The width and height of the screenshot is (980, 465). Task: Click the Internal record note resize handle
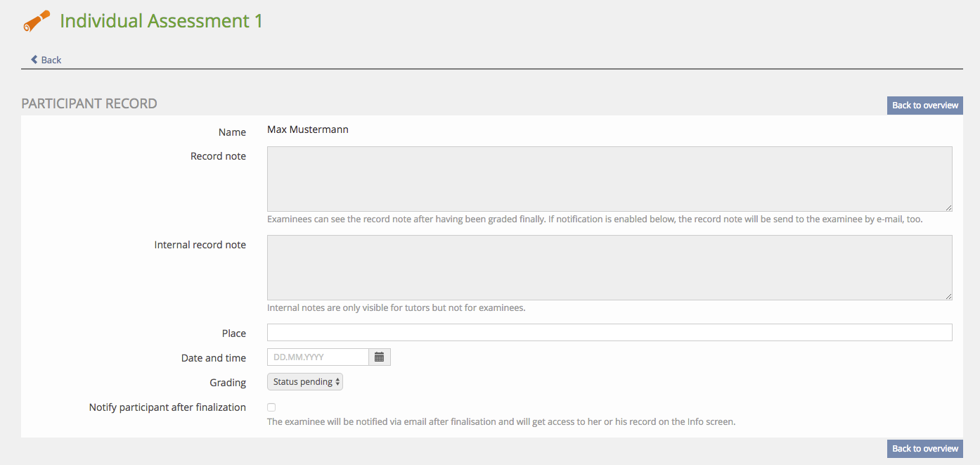click(x=948, y=296)
